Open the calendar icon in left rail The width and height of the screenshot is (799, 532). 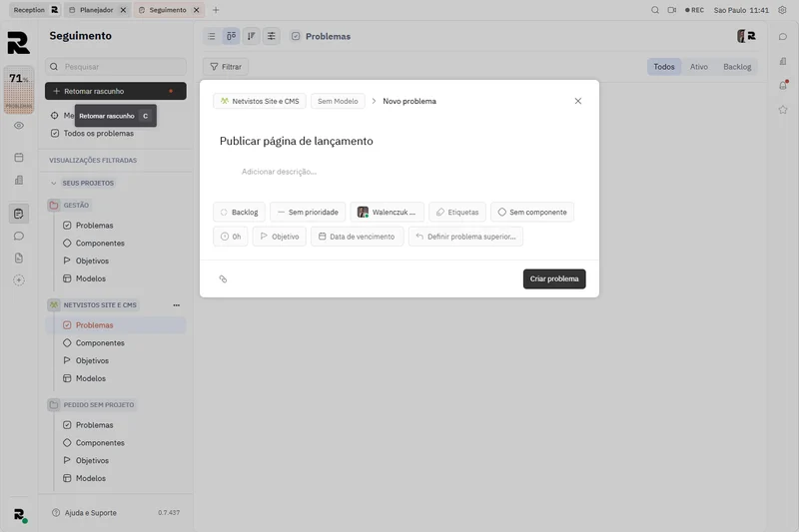[x=19, y=158]
